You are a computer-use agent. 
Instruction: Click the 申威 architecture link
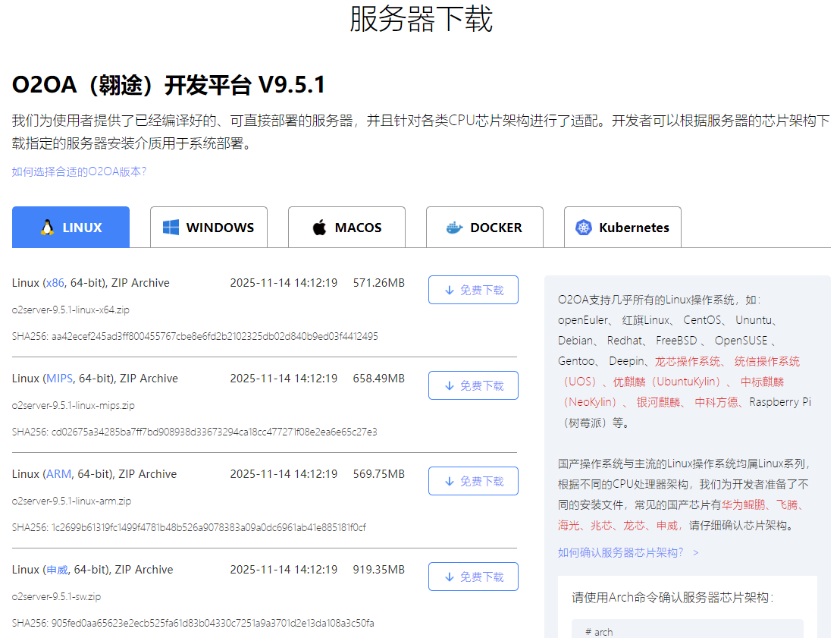(x=57, y=570)
